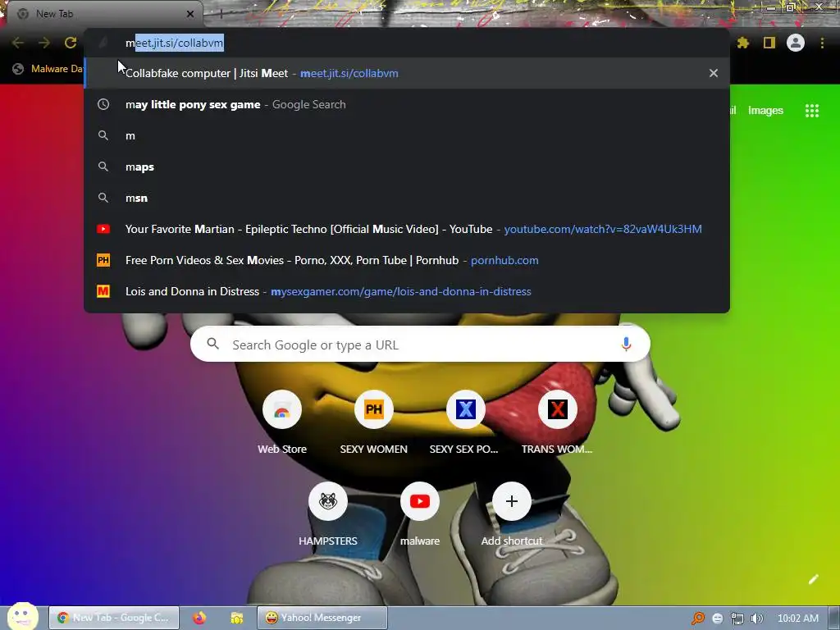This screenshot has height=630, width=840.
Task: Select the New Tab browser tab
Action: [104, 14]
